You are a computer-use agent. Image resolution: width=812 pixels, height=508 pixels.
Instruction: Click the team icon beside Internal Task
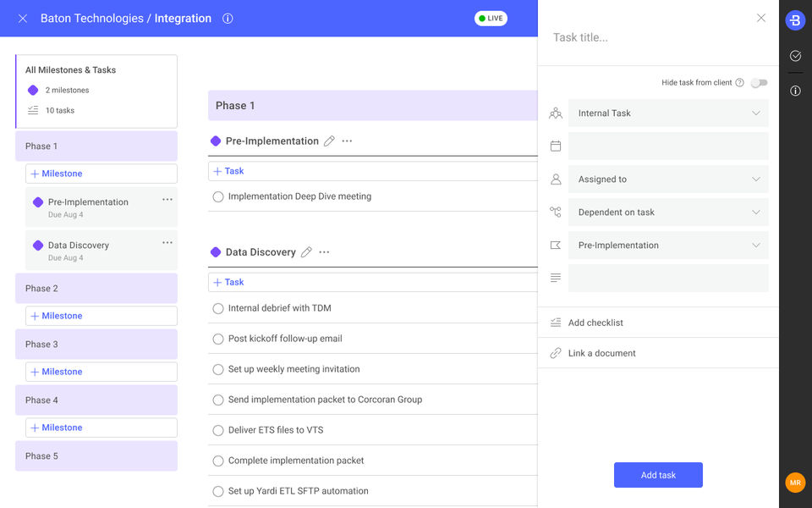click(x=556, y=113)
